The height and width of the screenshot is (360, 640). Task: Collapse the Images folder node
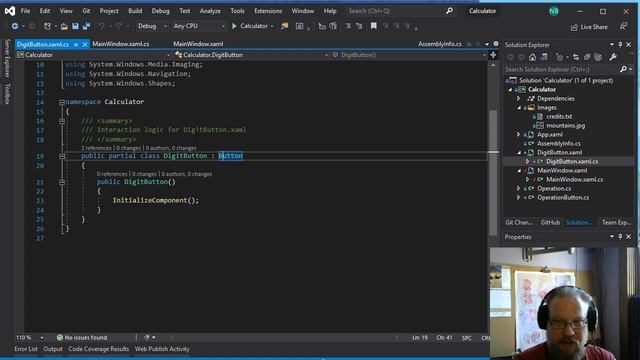(x=519, y=108)
